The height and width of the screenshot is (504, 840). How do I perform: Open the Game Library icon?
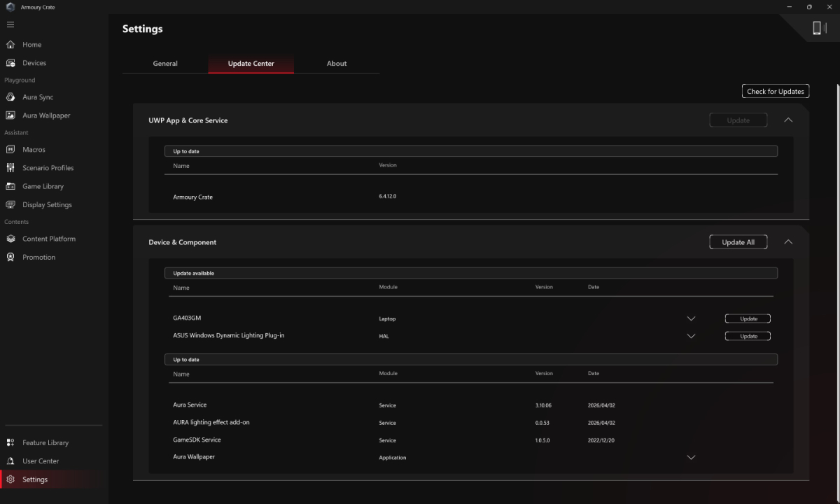[x=10, y=186]
